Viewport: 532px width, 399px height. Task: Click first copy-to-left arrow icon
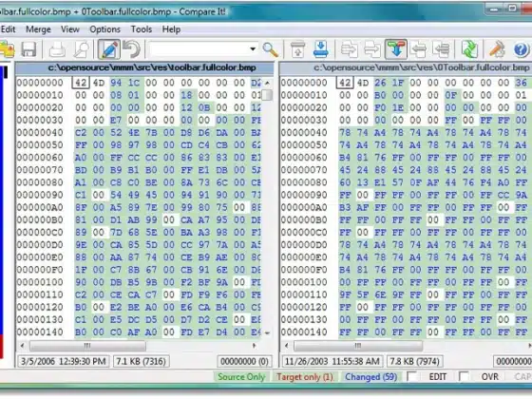point(418,49)
